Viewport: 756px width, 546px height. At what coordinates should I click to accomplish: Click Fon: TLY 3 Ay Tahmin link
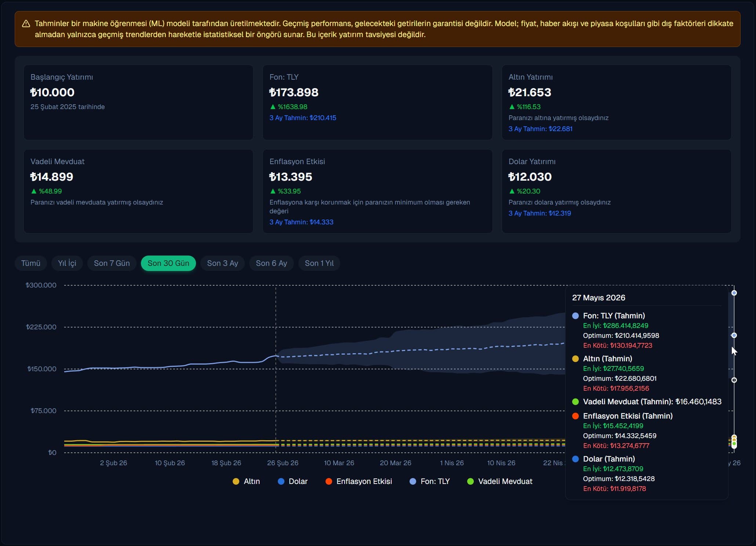(x=302, y=118)
